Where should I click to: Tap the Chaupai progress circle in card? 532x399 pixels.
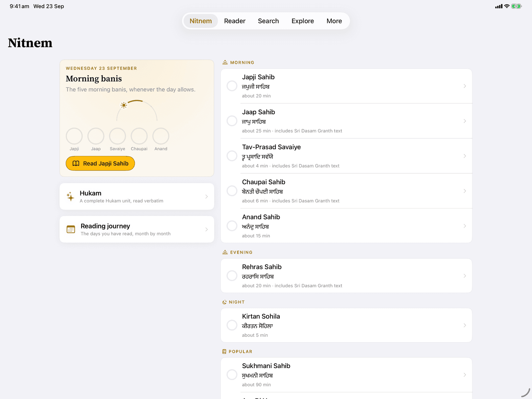[139, 136]
